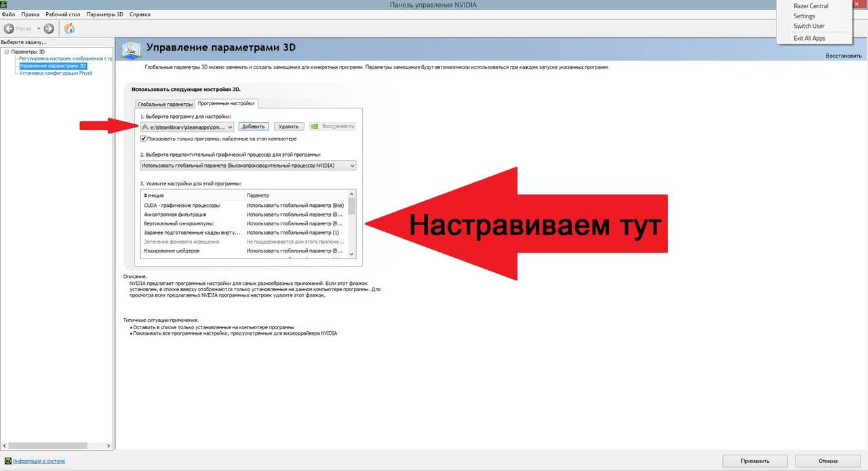Image resolution: width=868 pixels, height=471 pixels.
Task: Click the Home icon in the toolbar
Action: point(69,29)
